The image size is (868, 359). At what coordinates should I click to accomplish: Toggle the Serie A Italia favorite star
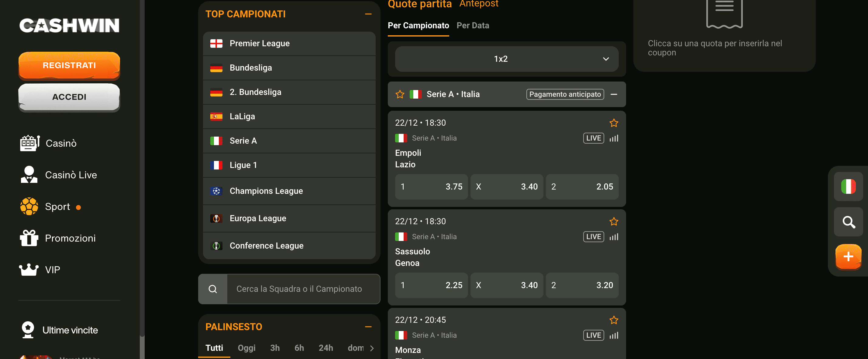[400, 94]
